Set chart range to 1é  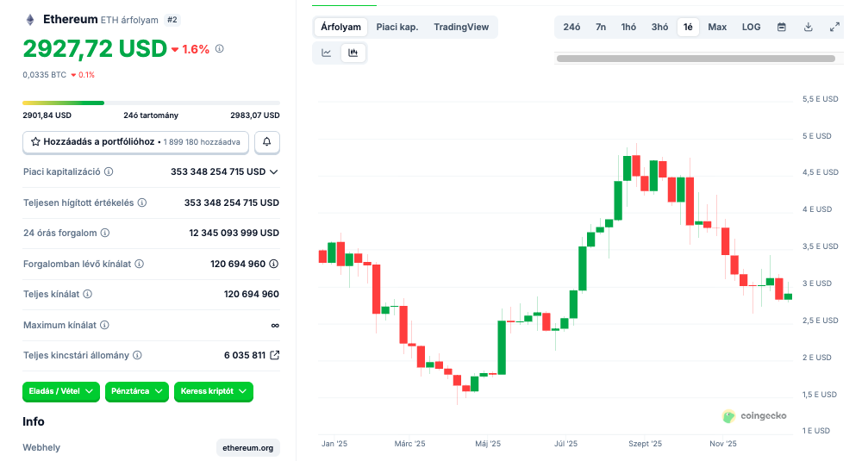coord(688,27)
